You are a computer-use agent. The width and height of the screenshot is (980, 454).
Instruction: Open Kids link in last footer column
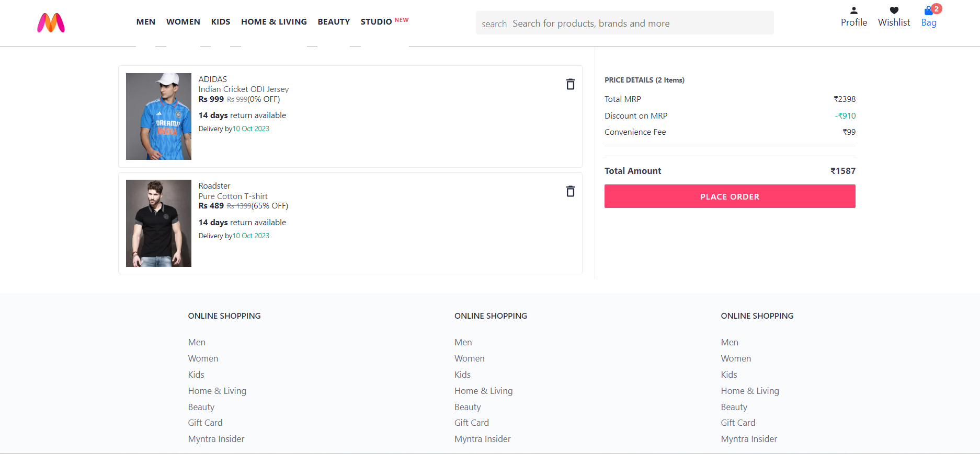click(x=729, y=375)
